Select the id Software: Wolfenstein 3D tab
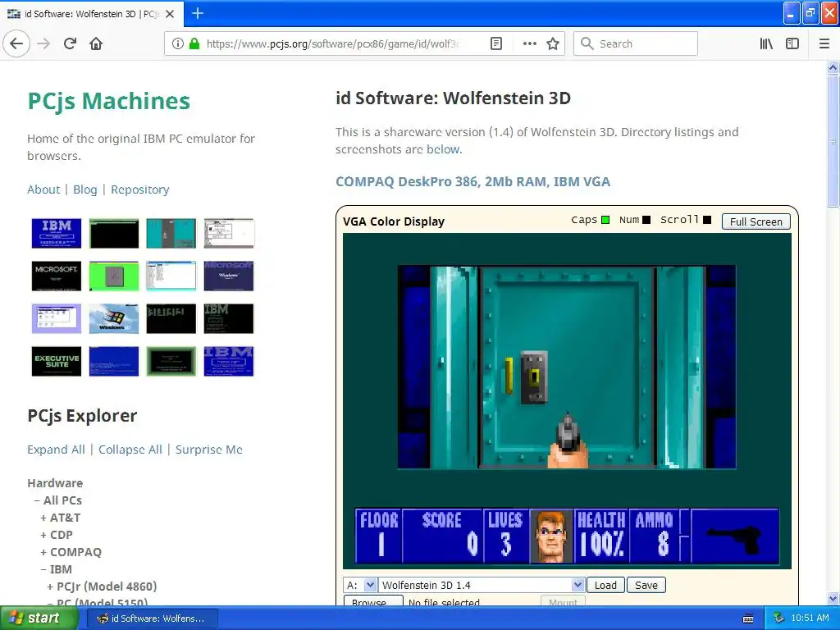This screenshot has width=840, height=630. [x=91, y=14]
